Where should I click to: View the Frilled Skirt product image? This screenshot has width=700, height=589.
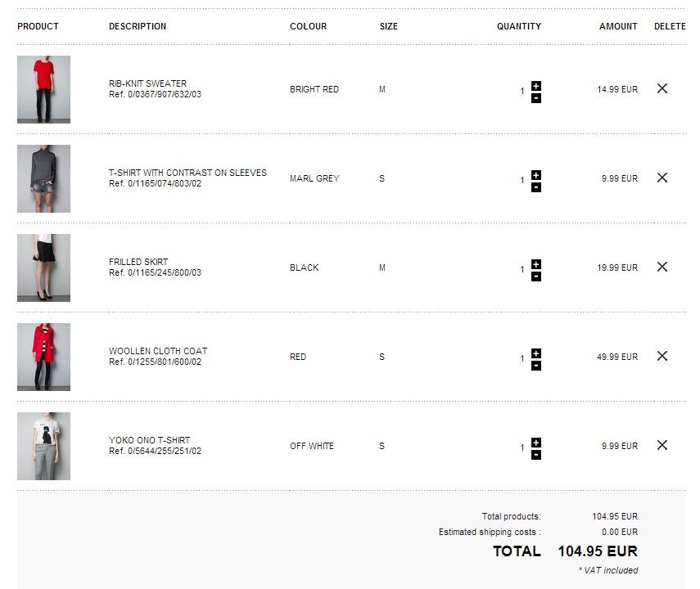tap(43, 268)
